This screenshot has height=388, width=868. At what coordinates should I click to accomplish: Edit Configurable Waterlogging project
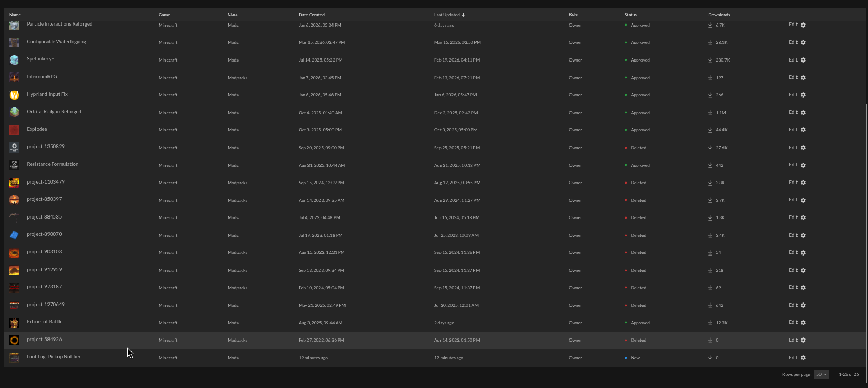click(x=793, y=42)
